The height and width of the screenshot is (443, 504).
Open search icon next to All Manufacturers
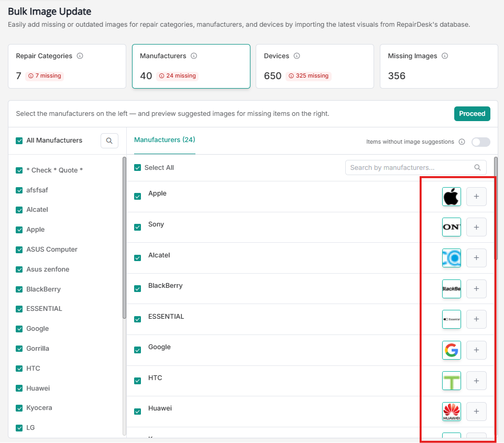pos(109,141)
